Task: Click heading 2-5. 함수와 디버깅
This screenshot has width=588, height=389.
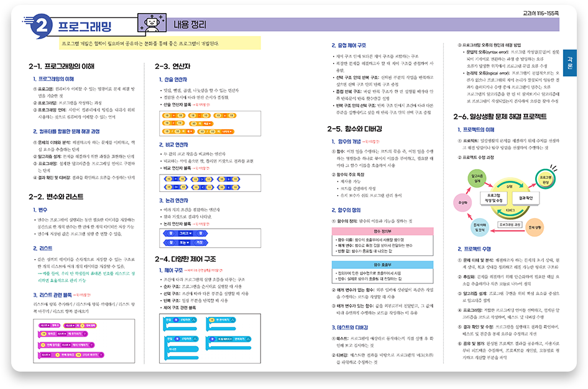Action: pyautogui.click(x=354, y=129)
